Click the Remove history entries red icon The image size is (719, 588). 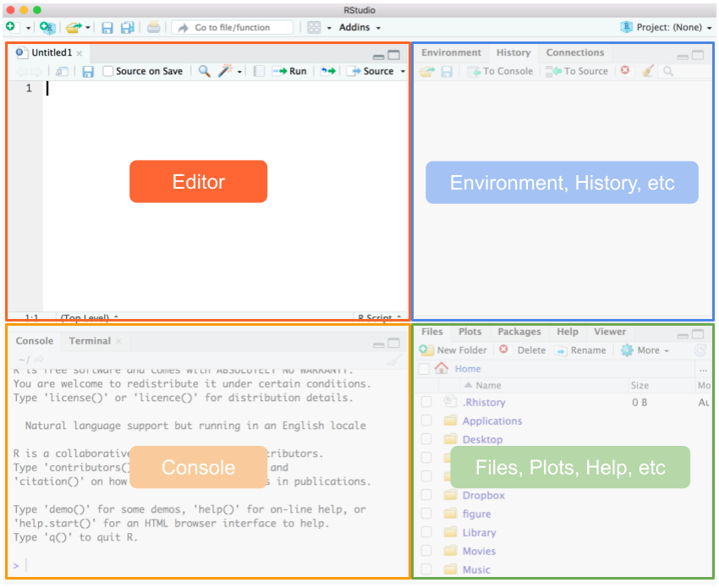pyautogui.click(x=625, y=70)
